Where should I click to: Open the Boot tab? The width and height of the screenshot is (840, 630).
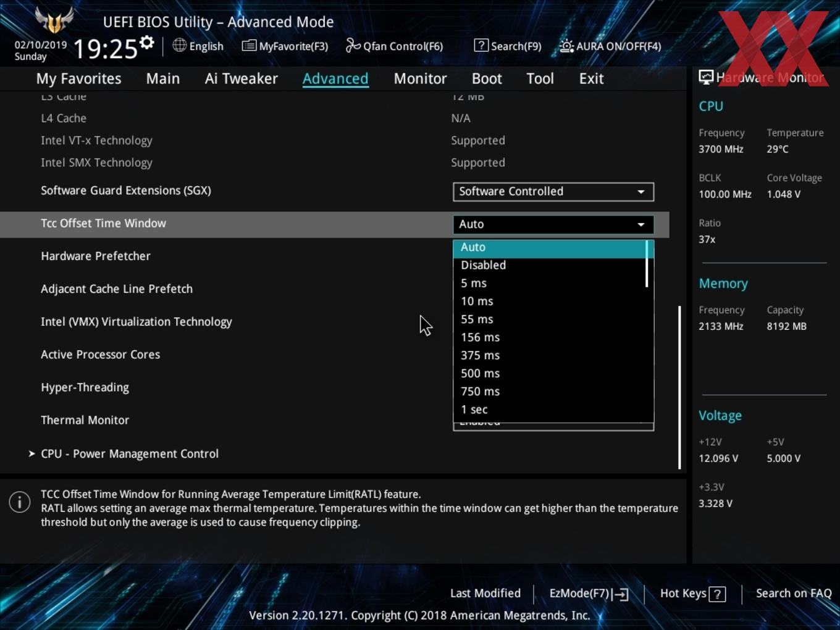(487, 78)
